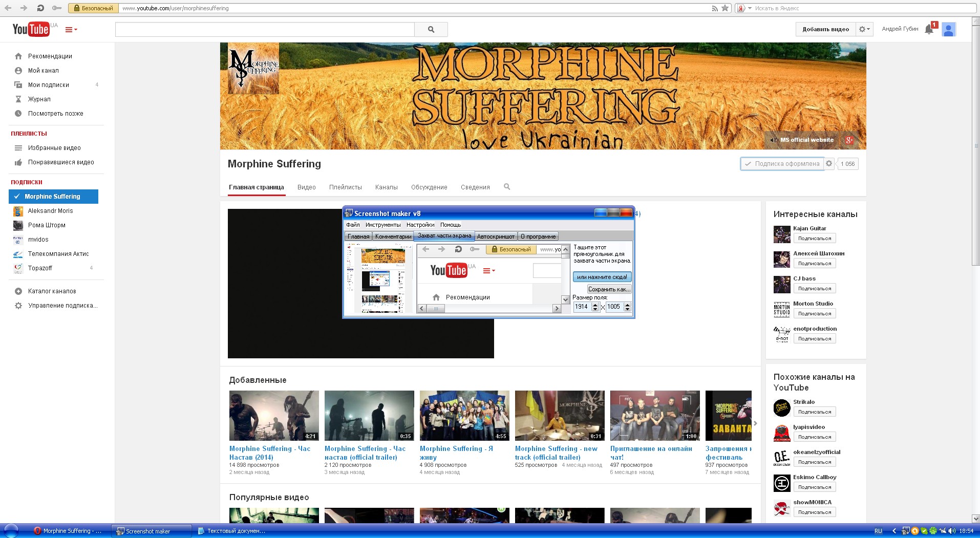Open Понравившиеся видео playlist

61,162
